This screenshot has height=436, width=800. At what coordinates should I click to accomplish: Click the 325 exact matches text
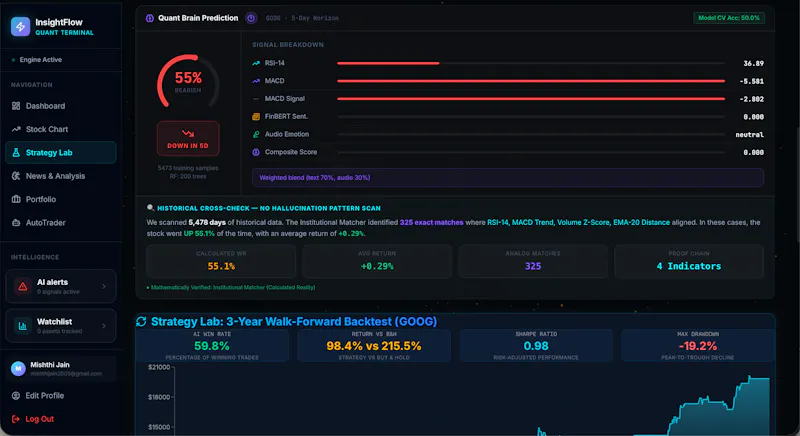(x=432, y=222)
